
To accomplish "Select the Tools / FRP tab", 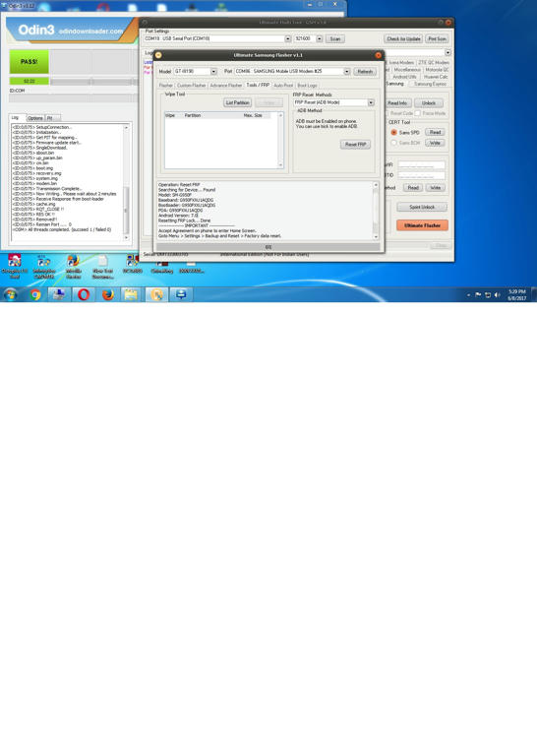I will (258, 85).
